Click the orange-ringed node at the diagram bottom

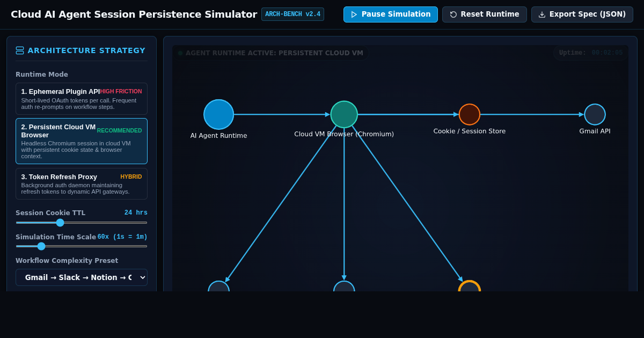pos(470,286)
